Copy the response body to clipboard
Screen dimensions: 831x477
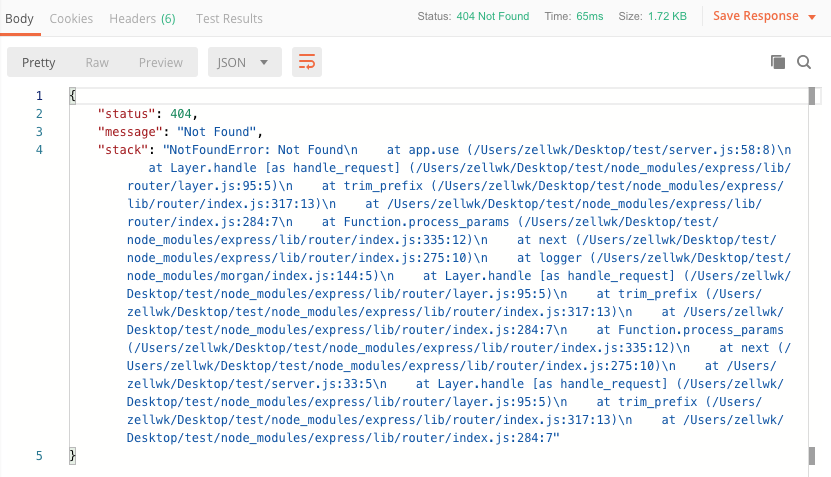point(778,62)
